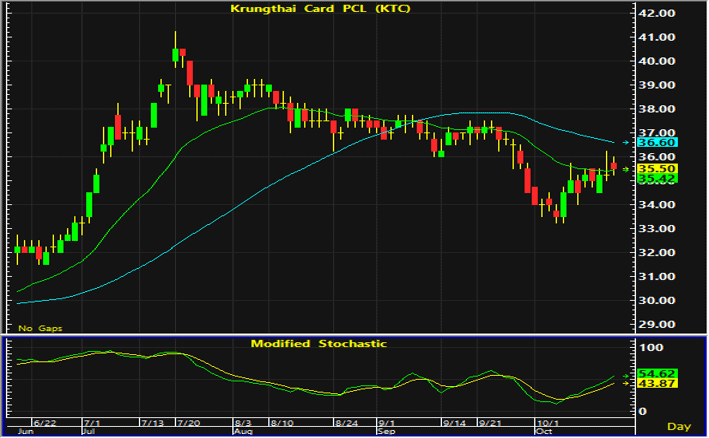
Task: Click the Oct month label
Action: click(x=544, y=431)
